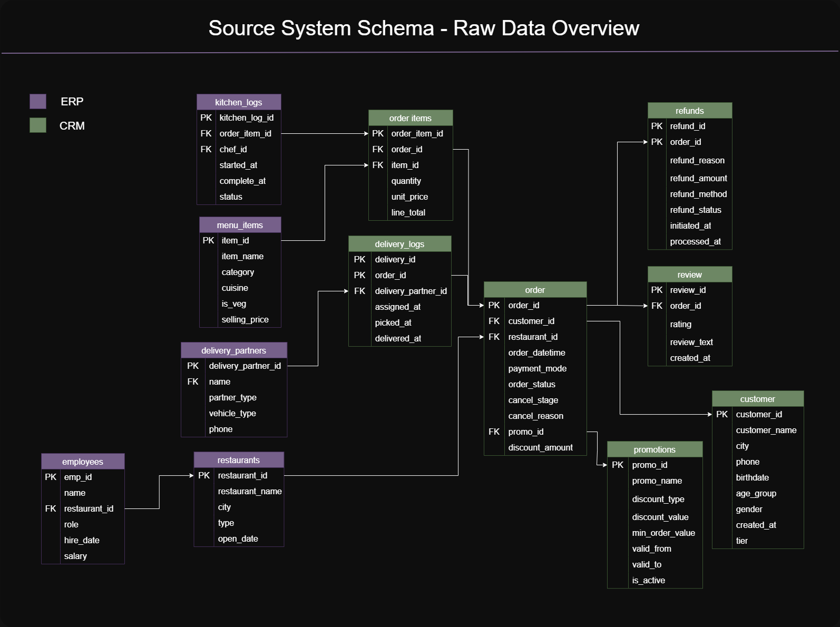Click the cancel_reason field
Viewport: 840px width, 627px height.
pyautogui.click(x=536, y=416)
